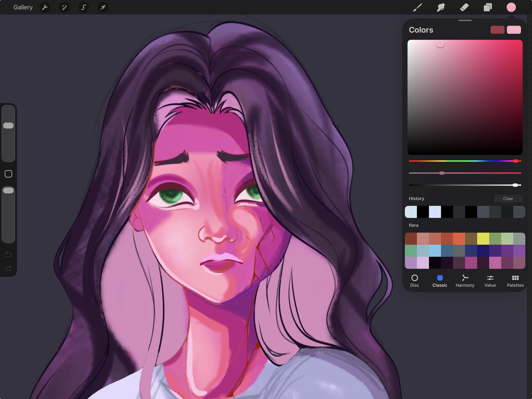Select the Brush tool
Viewport: 532px width, 399px height.
coord(418,7)
